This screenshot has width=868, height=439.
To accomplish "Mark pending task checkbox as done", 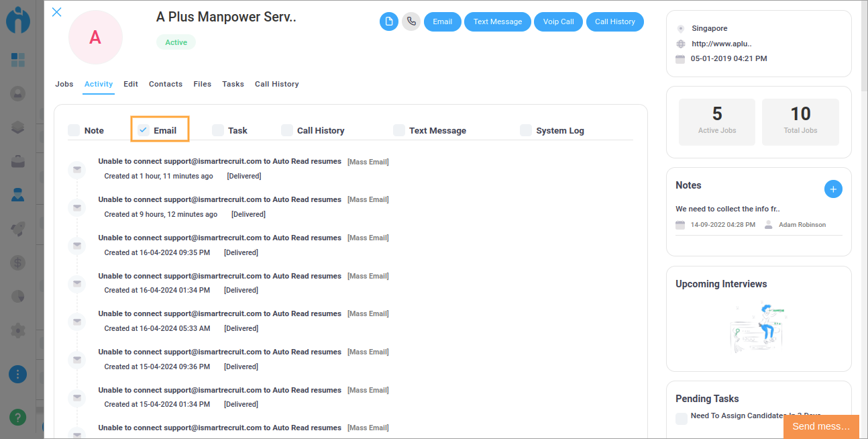I will tap(682, 418).
